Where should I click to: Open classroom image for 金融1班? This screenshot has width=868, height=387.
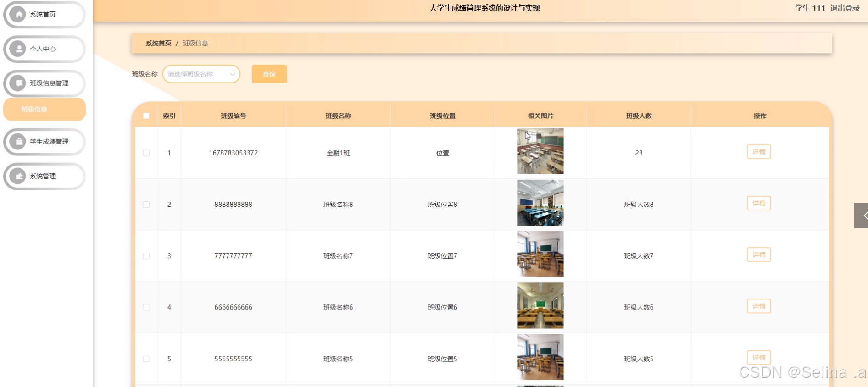(x=540, y=151)
